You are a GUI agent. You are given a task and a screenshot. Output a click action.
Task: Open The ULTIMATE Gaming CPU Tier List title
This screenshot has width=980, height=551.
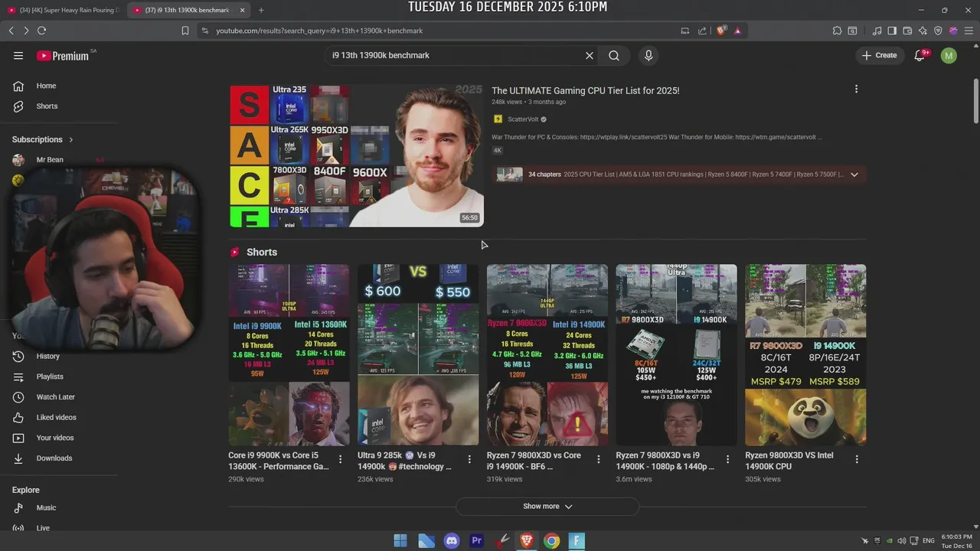point(586,90)
